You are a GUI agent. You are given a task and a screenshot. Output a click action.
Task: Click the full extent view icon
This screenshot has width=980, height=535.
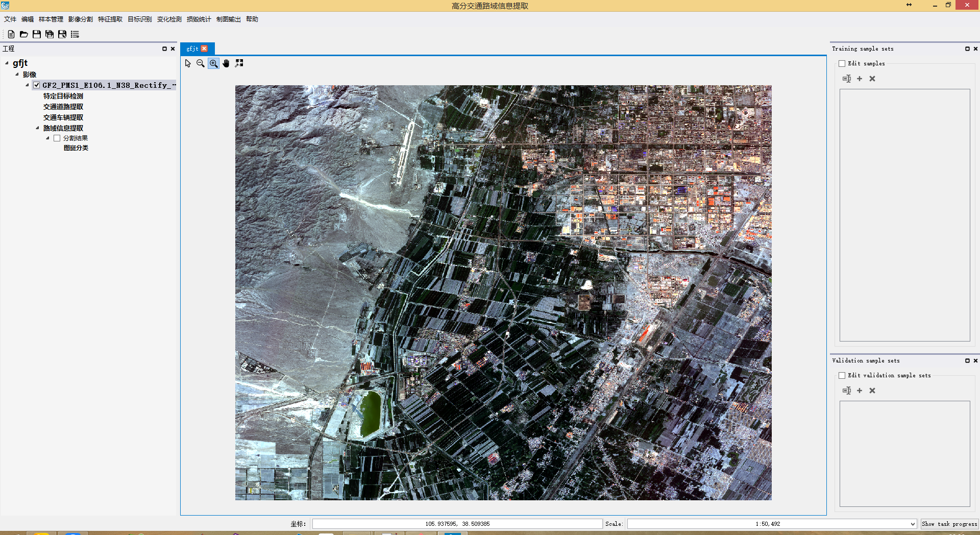[239, 63]
